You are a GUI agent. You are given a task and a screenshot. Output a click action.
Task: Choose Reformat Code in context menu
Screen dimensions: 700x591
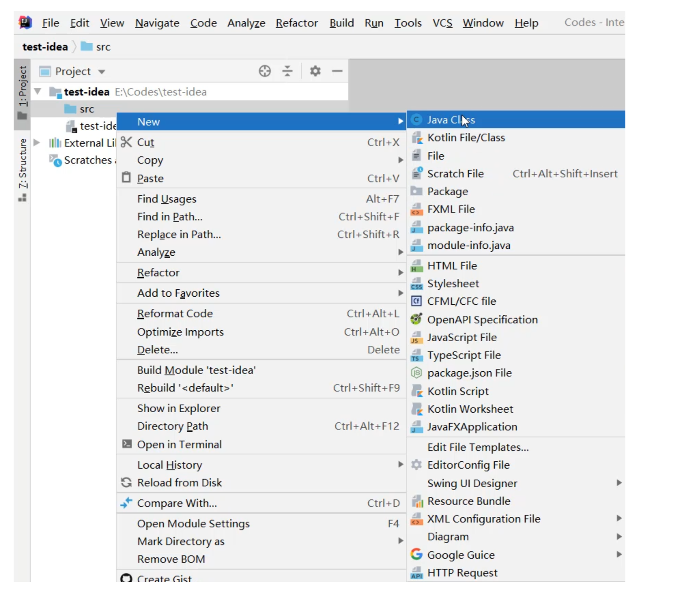pyautogui.click(x=261, y=313)
